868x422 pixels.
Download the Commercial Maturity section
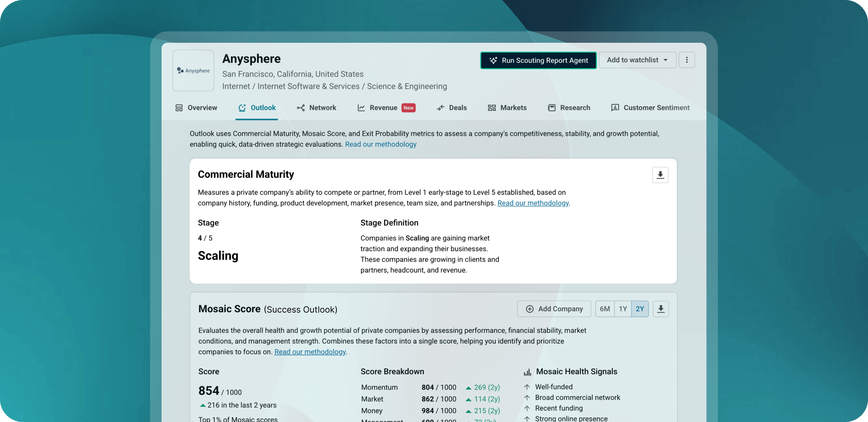(660, 175)
